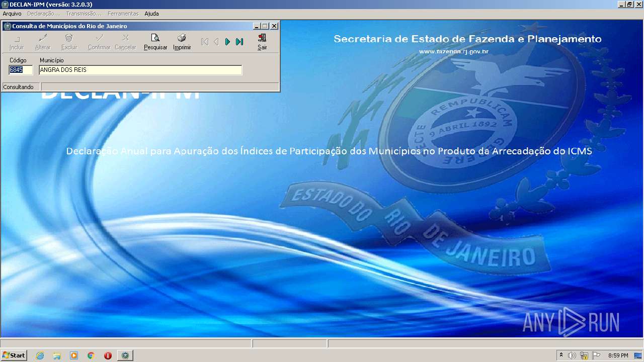Click the volume speaker tray icon
The image size is (644, 362).
click(572, 355)
